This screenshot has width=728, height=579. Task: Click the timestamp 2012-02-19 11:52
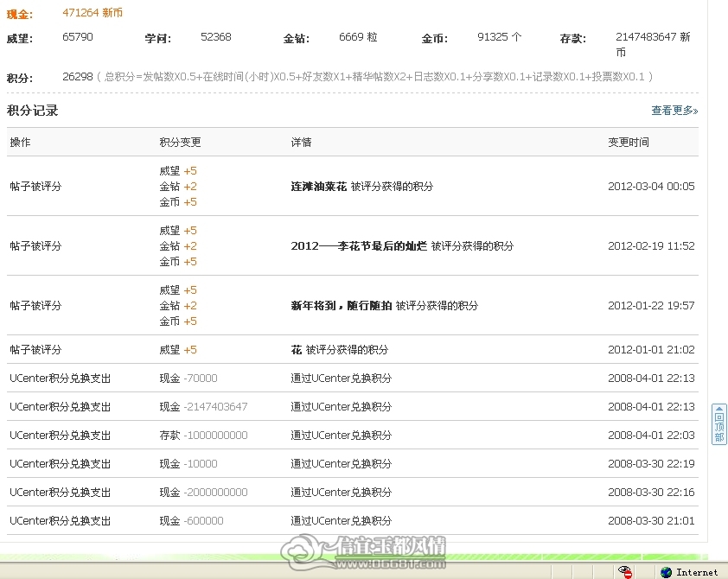(x=651, y=246)
